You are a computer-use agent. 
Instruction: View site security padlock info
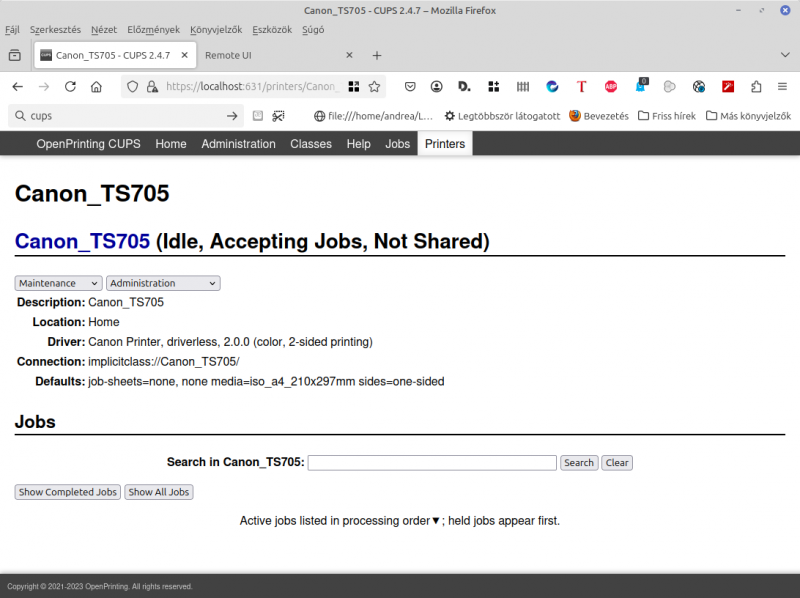pyautogui.click(x=152, y=87)
